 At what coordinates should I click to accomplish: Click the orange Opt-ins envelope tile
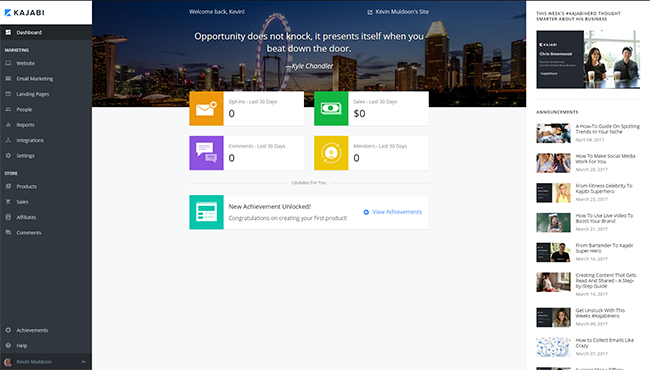[206, 109]
